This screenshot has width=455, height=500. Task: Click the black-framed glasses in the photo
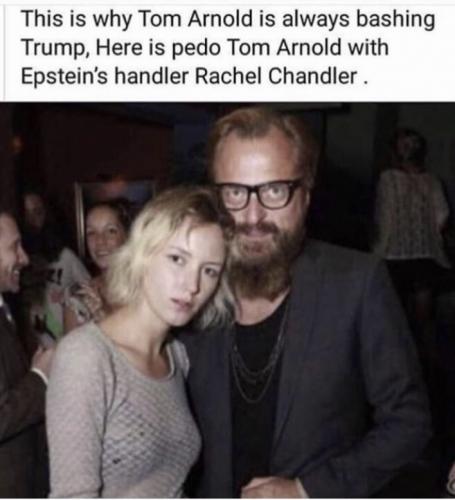coord(258,194)
